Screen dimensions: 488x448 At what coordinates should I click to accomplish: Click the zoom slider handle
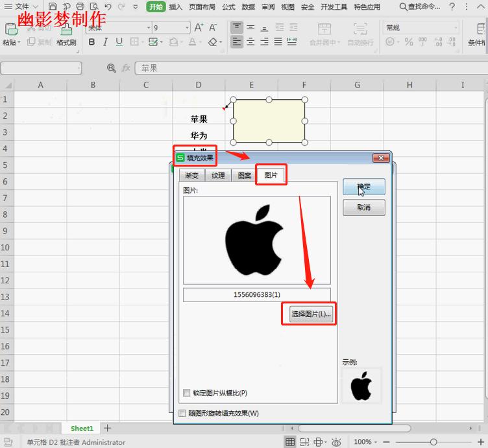[x=433, y=442]
